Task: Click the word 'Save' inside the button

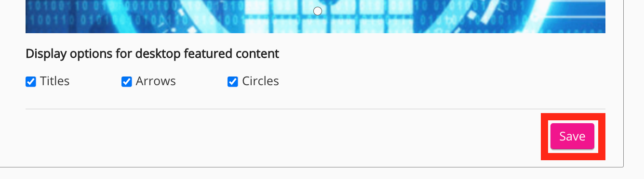Action: coord(572,137)
